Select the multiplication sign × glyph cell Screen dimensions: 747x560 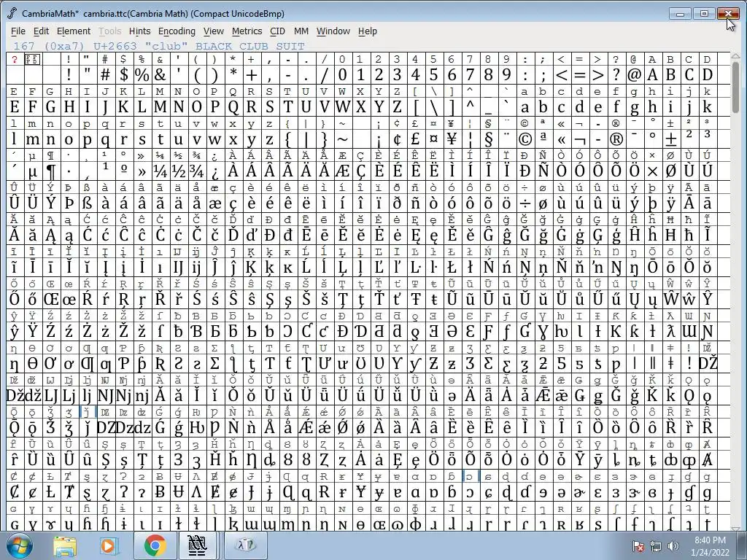653,171
